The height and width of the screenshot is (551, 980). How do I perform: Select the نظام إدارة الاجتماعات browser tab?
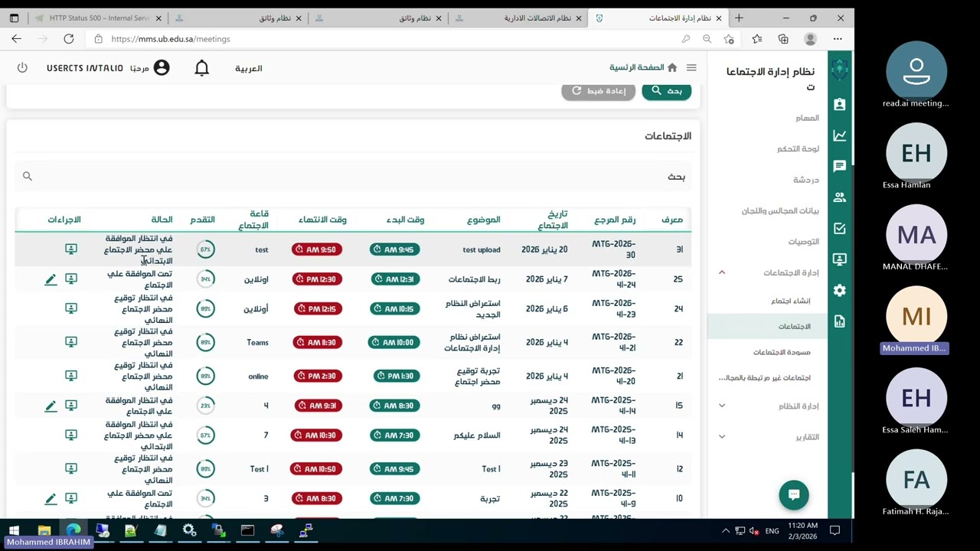point(658,18)
